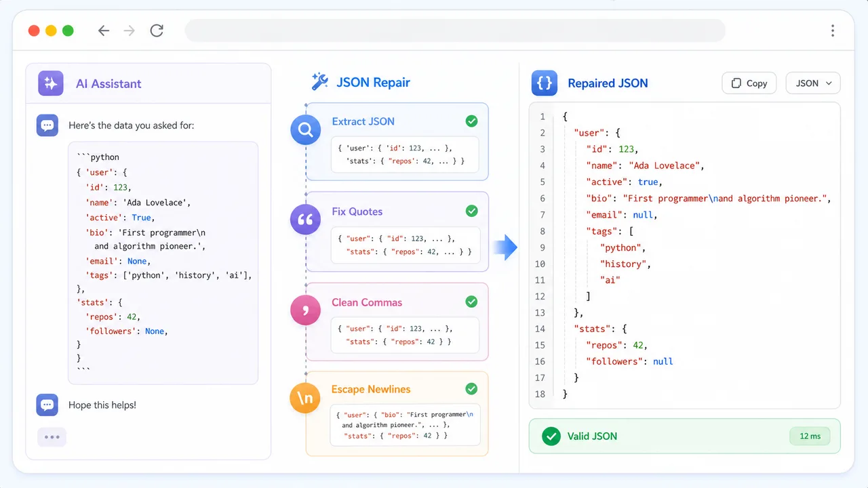Screen dimensions: 868x488
Task: Click the Valid JSON green check icon
Action: (x=551, y=436)
